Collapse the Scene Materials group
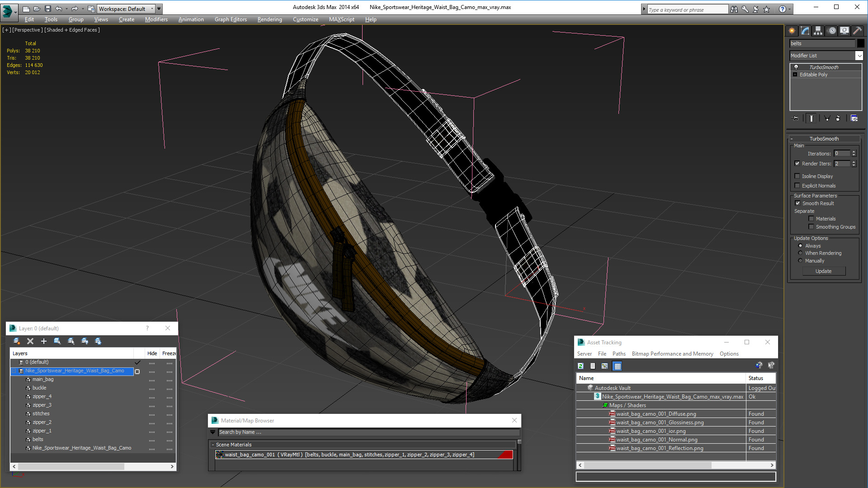Viewport: 868px width, 488px height. [x=213, y=445]
